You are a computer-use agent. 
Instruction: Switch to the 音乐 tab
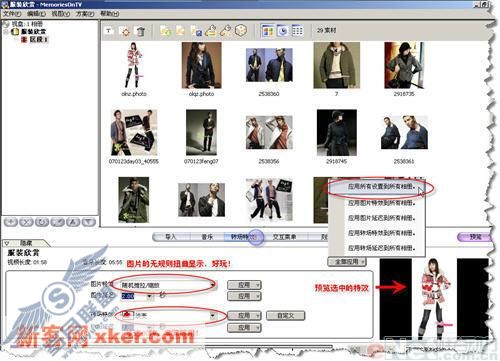pyautogui.click(x=207, y=237)
